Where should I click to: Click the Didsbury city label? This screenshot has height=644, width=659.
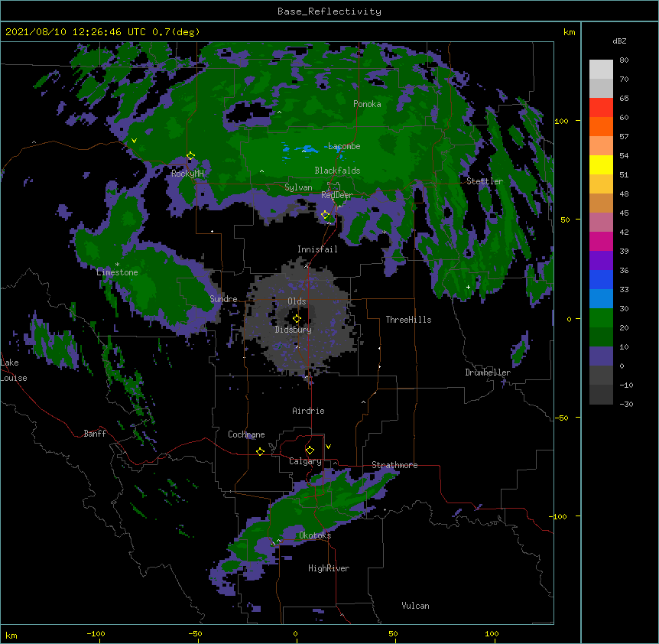coord(294,330)
